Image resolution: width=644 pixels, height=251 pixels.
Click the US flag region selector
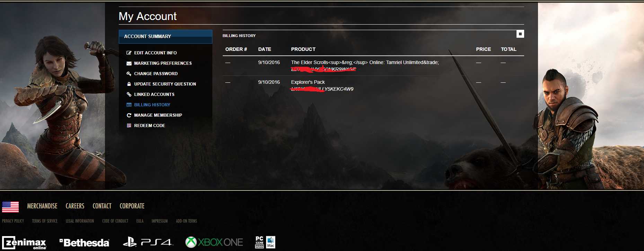click(10, 207)
